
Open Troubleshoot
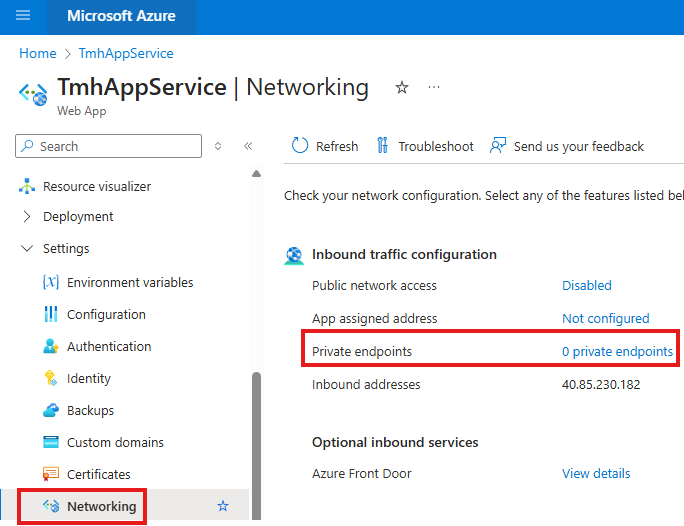pyautogui.click(x=425, y=146)
